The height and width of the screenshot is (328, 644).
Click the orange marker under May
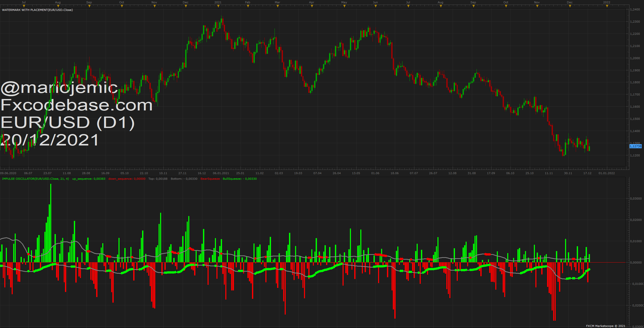point(344,6)
